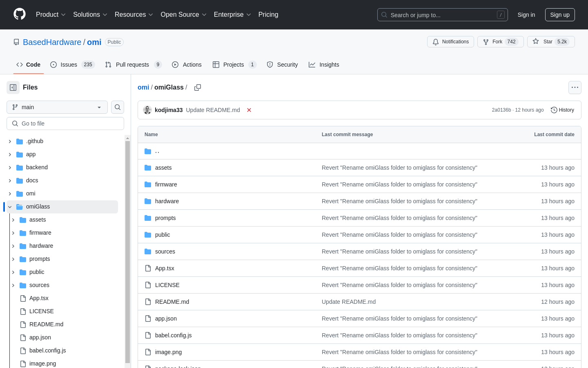588x368 pixels.
Task: Click the .github folder icon in the sidebar
Action: 20,141
